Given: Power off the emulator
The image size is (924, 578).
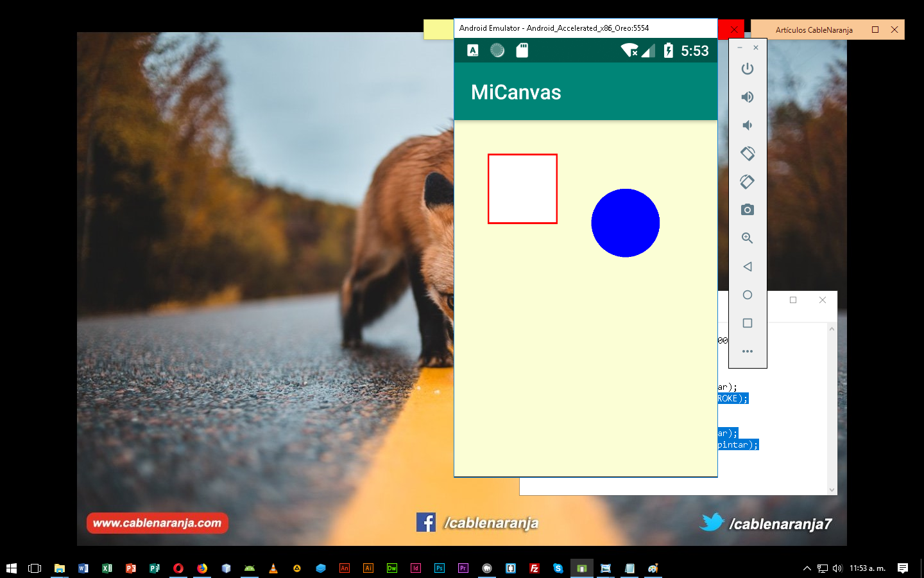Looking at the screenshot, I should 748,69.
